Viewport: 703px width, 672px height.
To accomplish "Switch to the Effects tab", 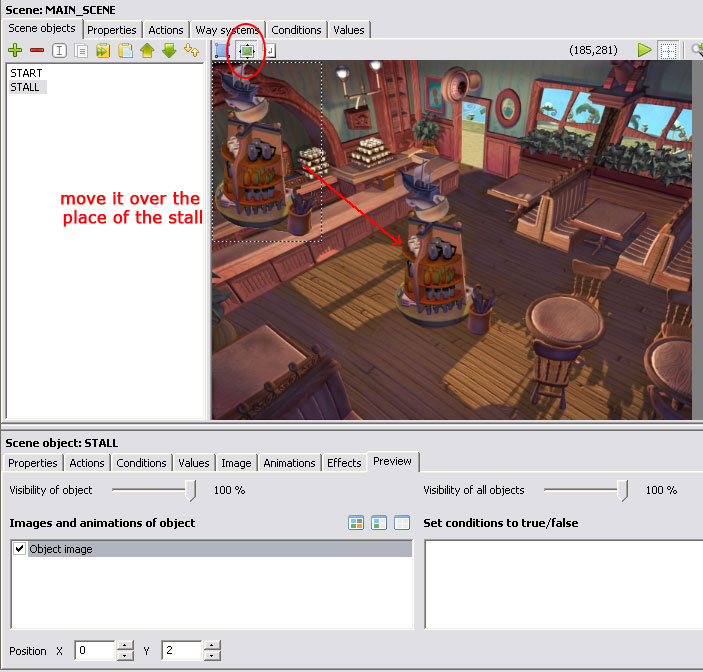I will [x=344, y=463].
